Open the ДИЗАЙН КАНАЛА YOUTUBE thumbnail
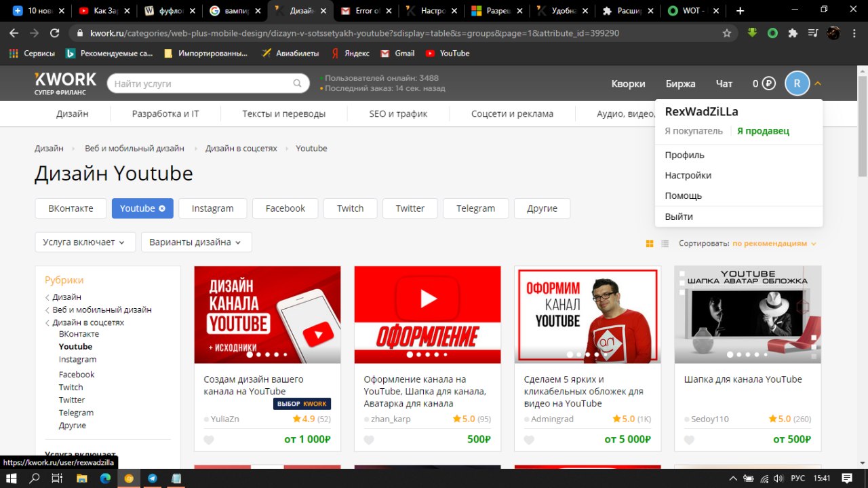 [x=267, y=315]
